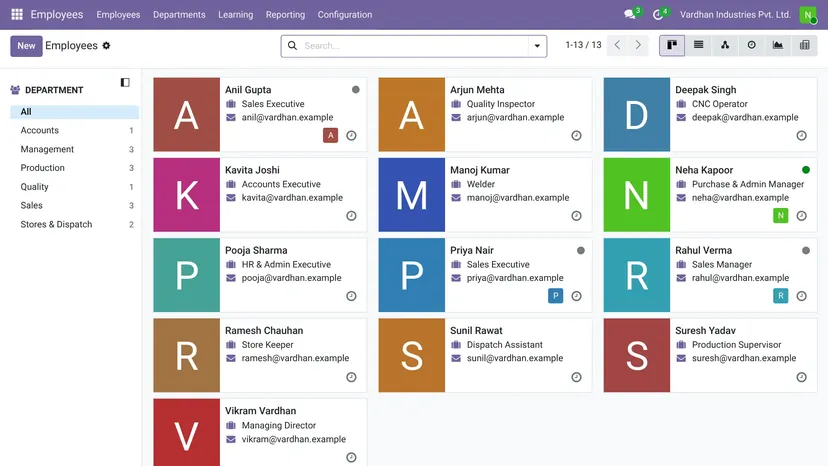Open activity clock on Priya Nair card

pos(576,296)
